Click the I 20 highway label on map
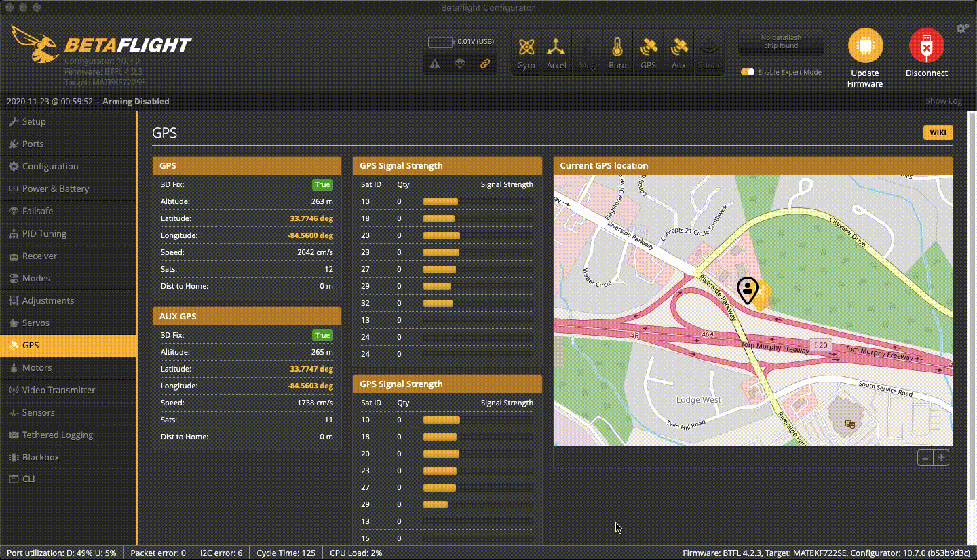 [x=821, y=345]
